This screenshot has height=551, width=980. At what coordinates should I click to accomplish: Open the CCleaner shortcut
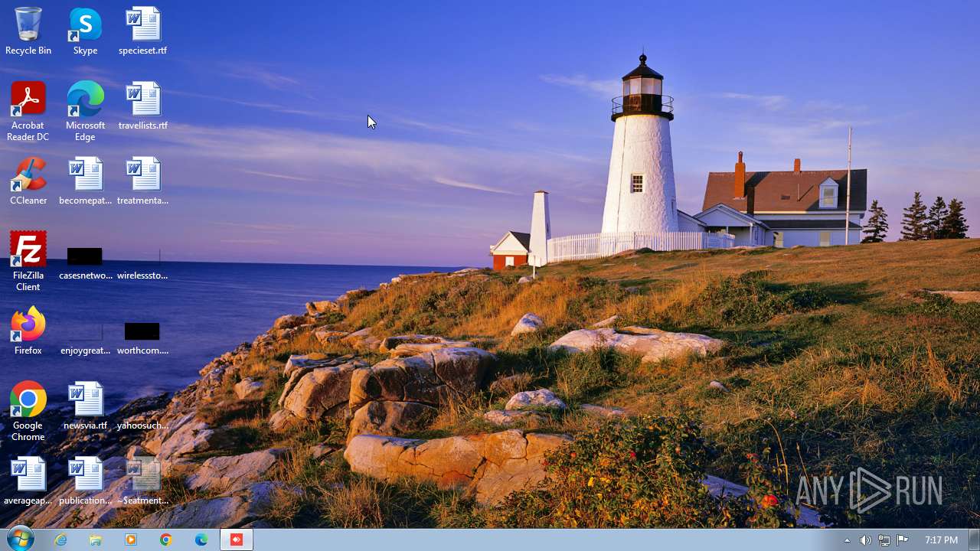(28, 181)
